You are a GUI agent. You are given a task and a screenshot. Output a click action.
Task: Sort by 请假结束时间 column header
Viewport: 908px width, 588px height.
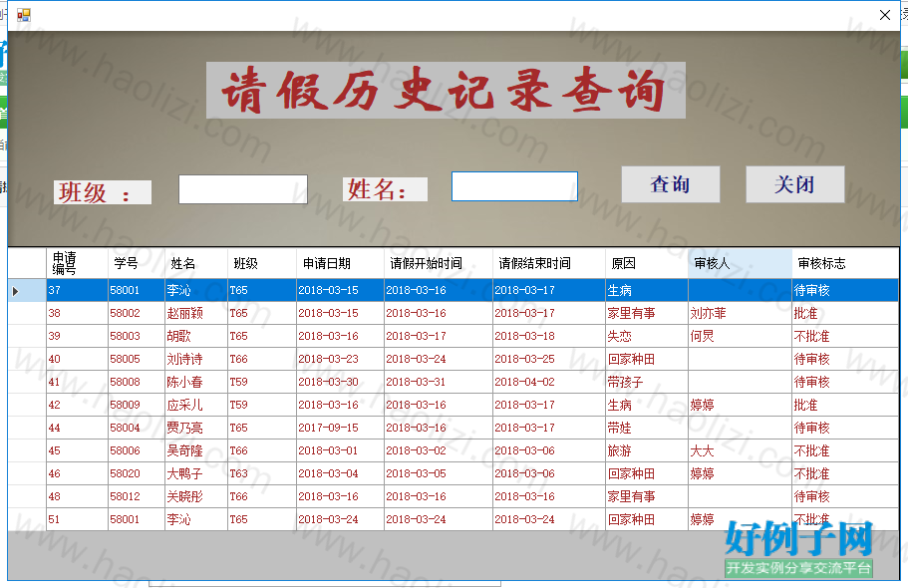(x=549, y=263)
